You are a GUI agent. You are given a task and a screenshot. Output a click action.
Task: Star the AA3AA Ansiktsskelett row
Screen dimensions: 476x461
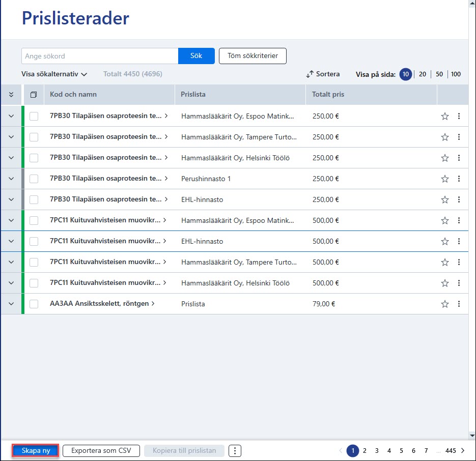coord(445,304)
